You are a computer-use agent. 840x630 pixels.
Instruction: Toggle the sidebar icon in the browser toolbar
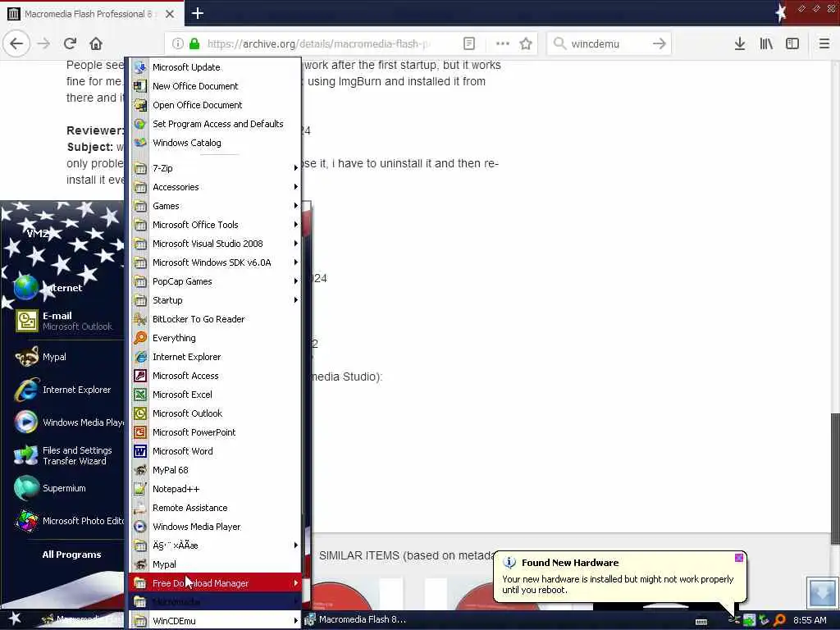(792, 43)
